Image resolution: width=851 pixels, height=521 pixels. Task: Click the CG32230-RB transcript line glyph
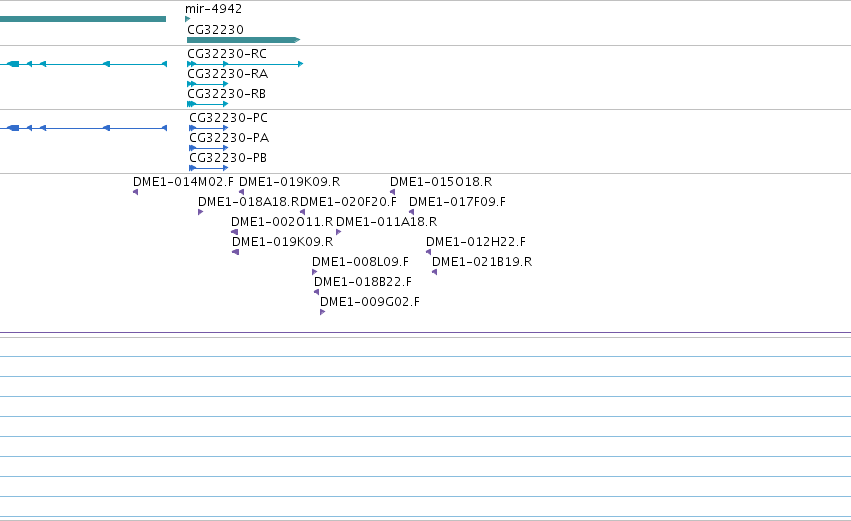(207, 104)
